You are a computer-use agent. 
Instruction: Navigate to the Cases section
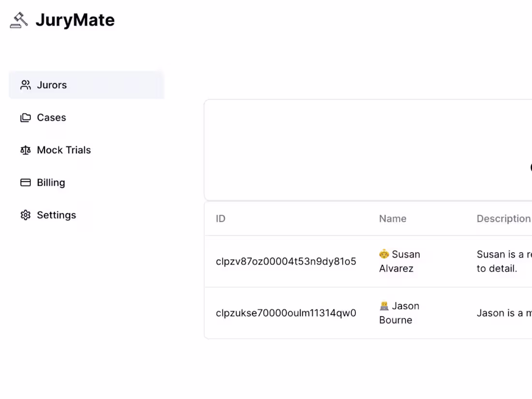(51, 117)
